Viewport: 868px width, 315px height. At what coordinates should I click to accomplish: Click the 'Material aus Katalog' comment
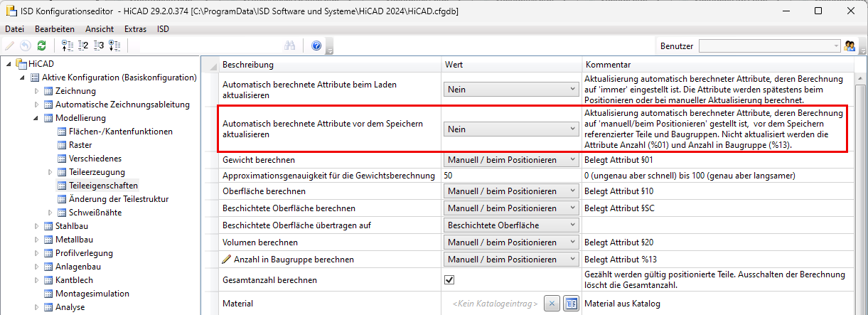622,304
